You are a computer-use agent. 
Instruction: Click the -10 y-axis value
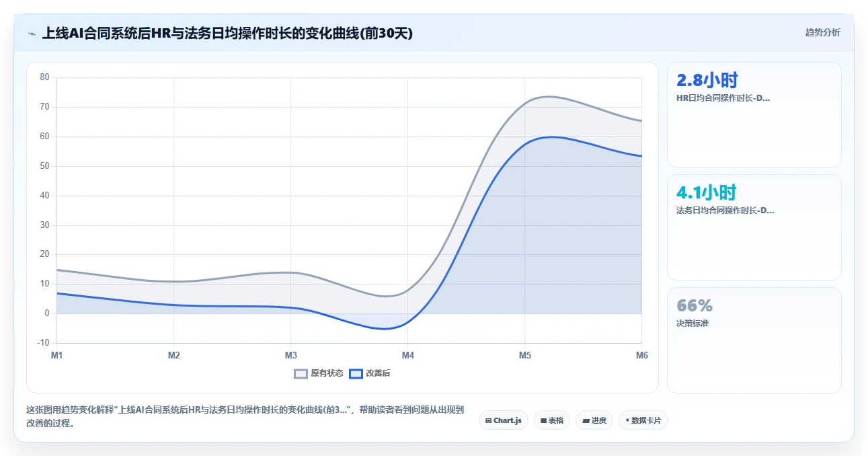click(44, 343)
